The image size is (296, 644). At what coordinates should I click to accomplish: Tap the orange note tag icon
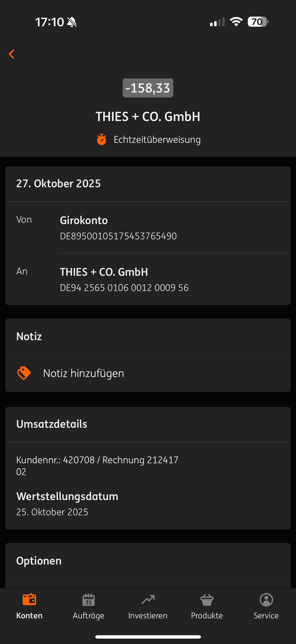(x=24, y=373)
